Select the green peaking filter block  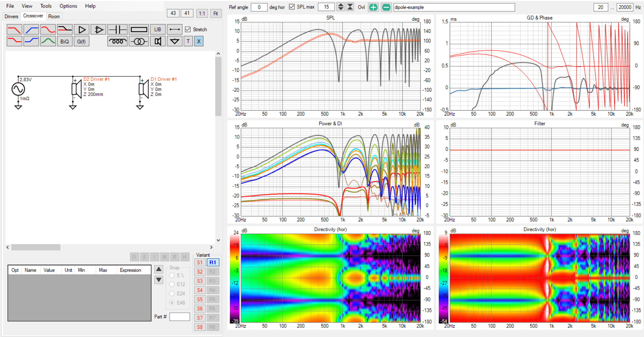[48, 41]
